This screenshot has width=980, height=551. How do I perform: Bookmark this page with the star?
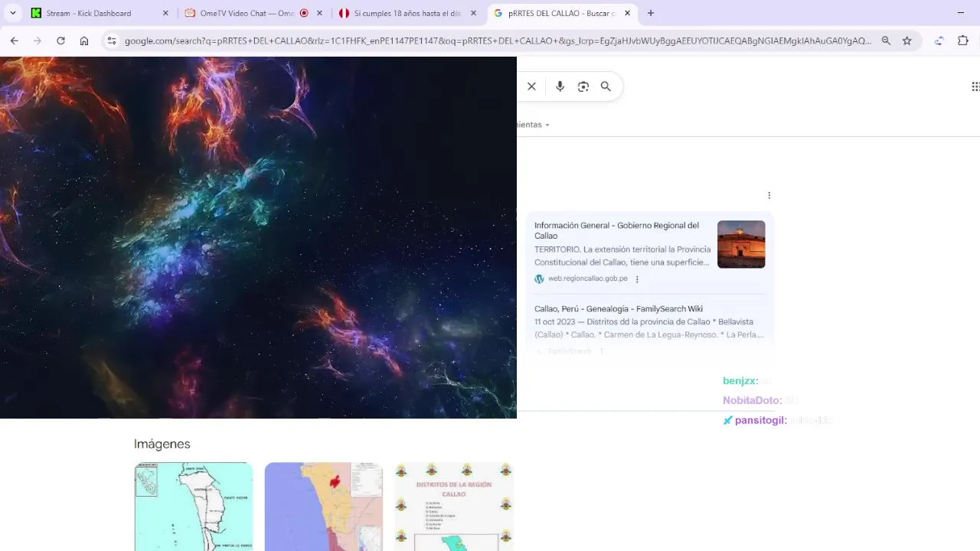point(907,41)
